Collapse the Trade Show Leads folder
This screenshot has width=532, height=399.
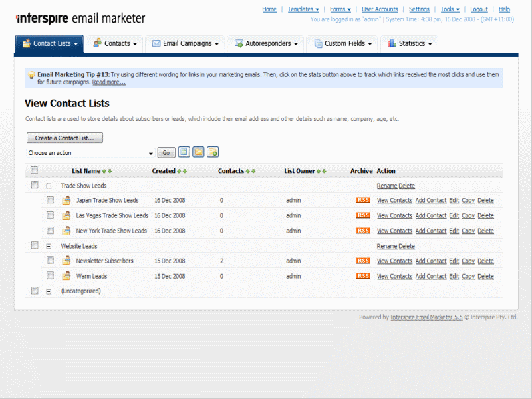[49, 186]
